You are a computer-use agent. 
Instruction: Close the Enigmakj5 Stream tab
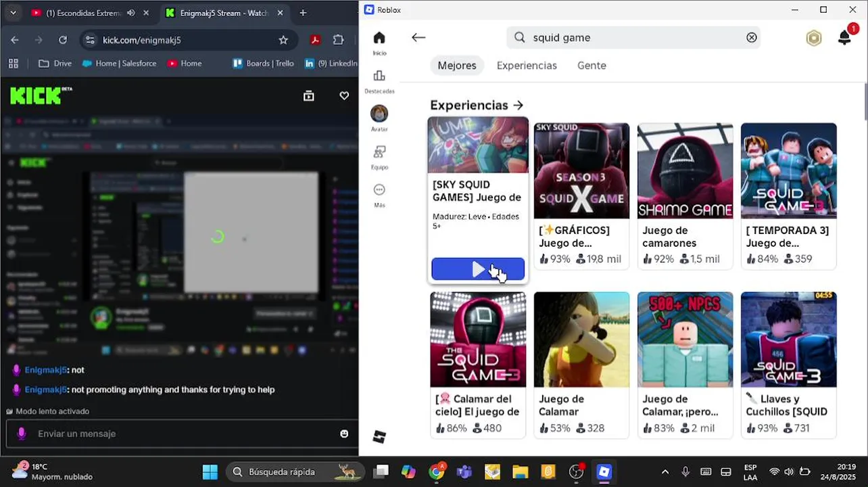pyautogui.click(x=279, y=13)
